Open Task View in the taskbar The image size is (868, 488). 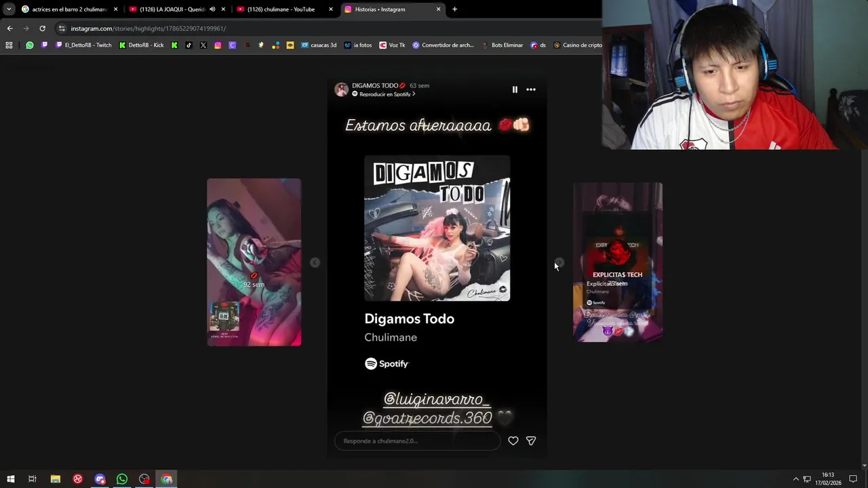pyautogui.click(x=32, y=479)
